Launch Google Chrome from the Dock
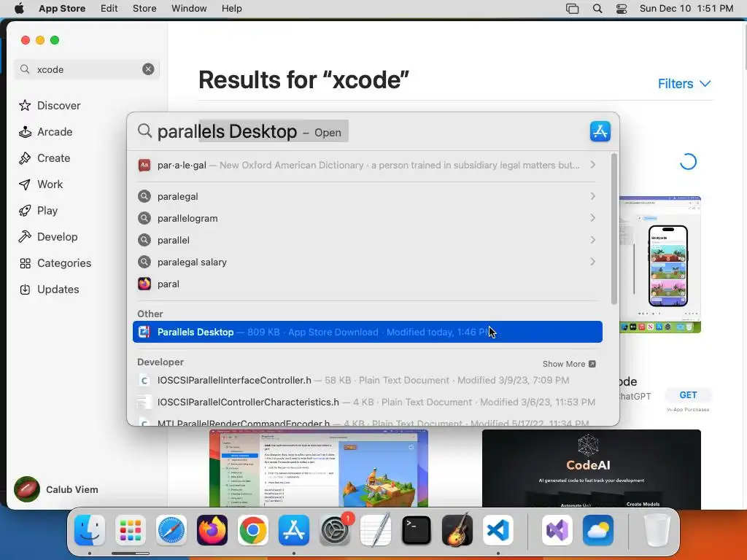This screenshot has height=560, width=747. point(253,529)
